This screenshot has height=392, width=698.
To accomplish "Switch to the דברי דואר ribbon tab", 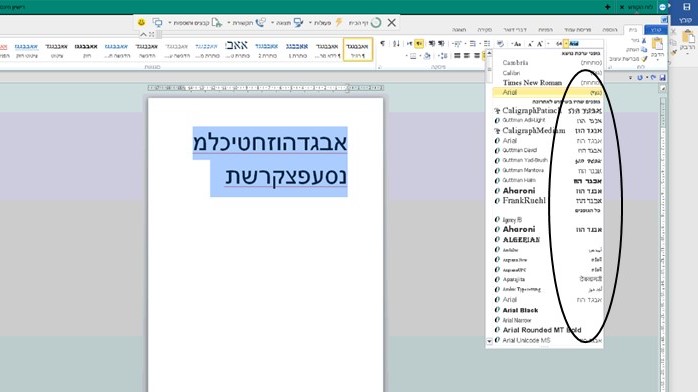I will click(x=515, y=29).
